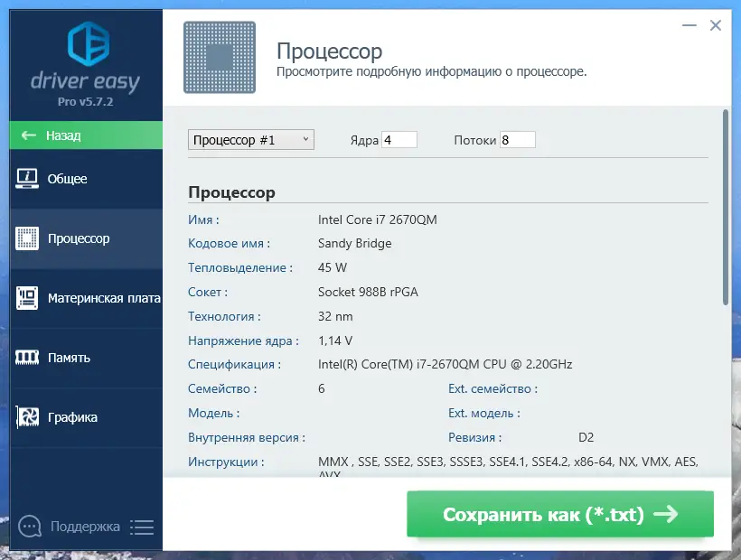
Task: Open the Графика section icon
Action: [x=29, y=417]
